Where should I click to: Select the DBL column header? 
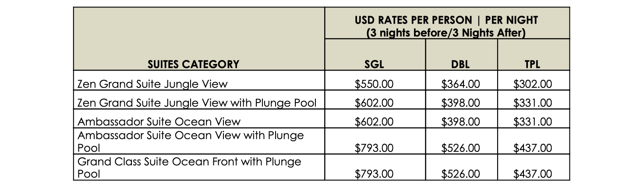point(460,64)
